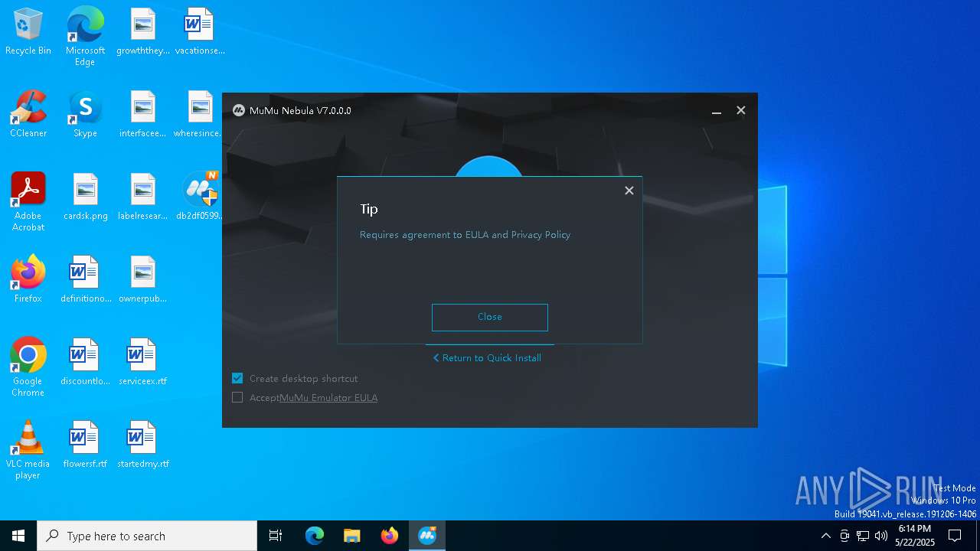Open volume control tray icon
The image size is (980, 551).
pyautogui.click(x=881, y=536)
